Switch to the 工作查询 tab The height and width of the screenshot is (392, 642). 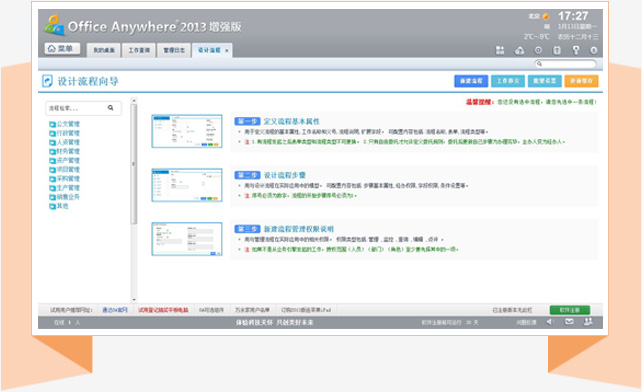tap(139, 50)
